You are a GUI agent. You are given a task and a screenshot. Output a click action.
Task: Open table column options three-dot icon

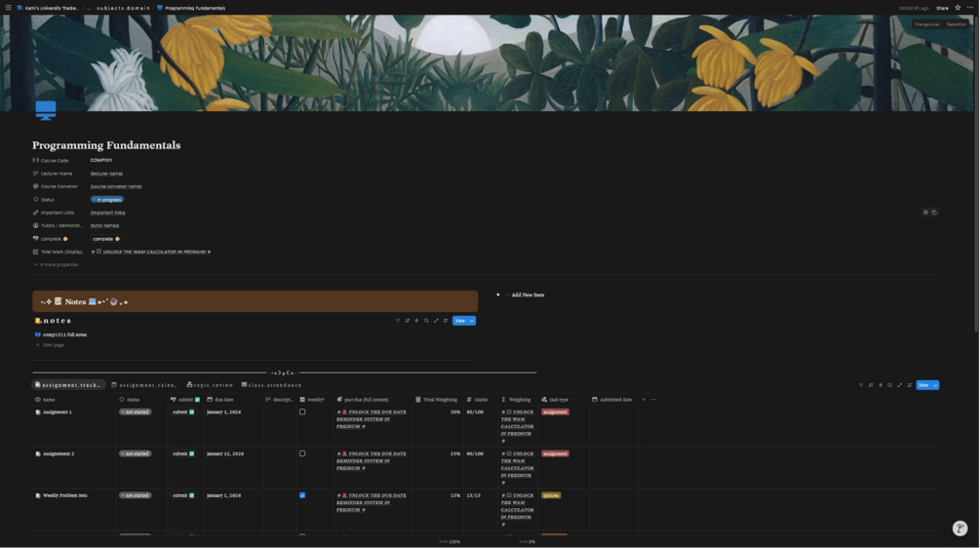tap(653, 399)
